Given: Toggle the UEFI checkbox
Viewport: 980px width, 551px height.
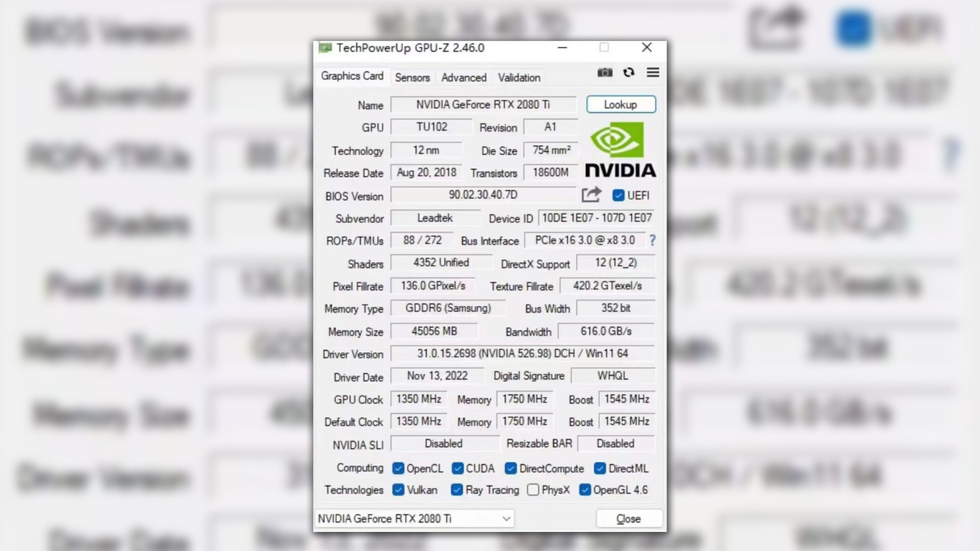Looking at the screenshot, I should (618, 196).
